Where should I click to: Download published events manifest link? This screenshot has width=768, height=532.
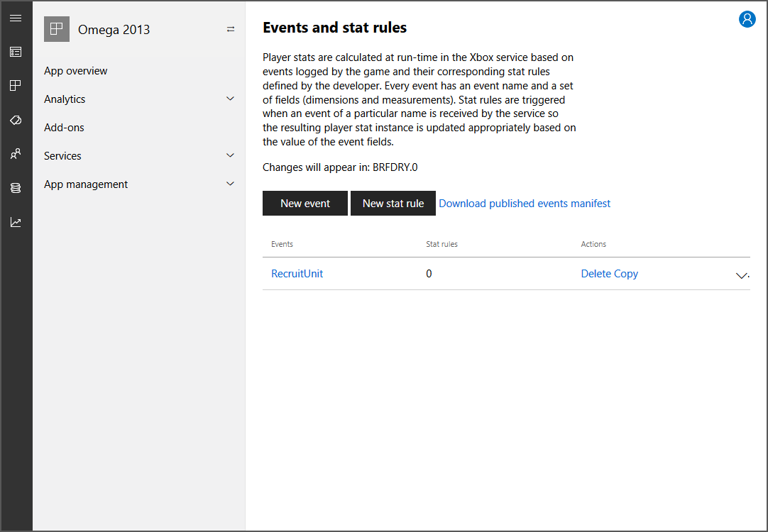pos(525,204)
